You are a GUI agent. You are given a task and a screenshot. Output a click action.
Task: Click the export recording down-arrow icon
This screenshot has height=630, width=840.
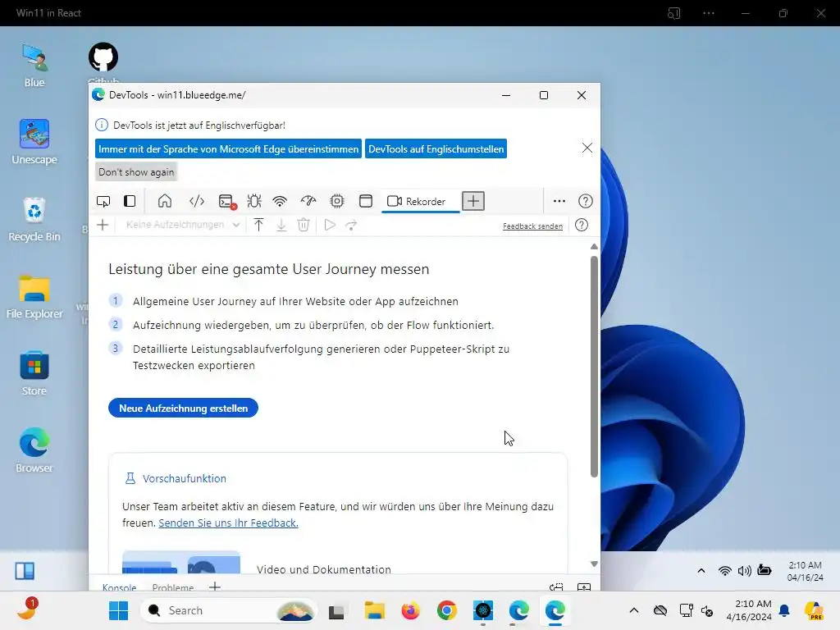281,225
